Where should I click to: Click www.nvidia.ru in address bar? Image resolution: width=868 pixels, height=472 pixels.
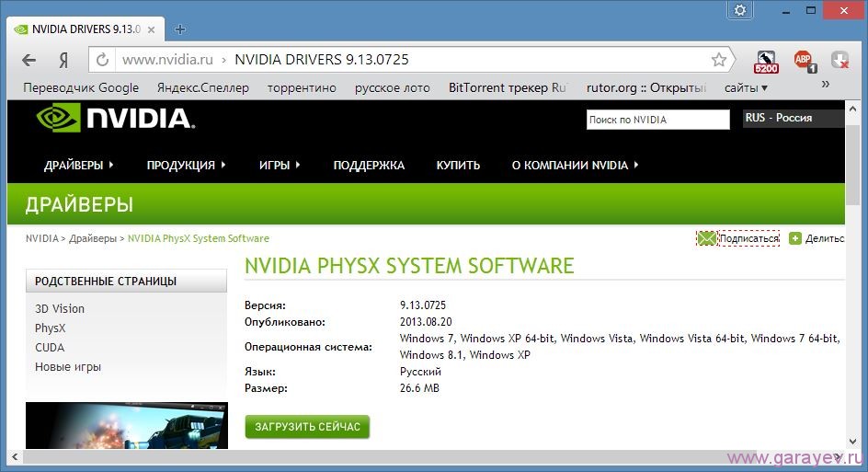point(167,59)
